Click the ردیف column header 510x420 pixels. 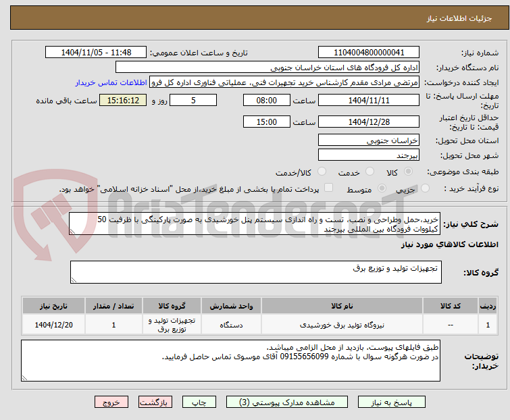[488, 306]
